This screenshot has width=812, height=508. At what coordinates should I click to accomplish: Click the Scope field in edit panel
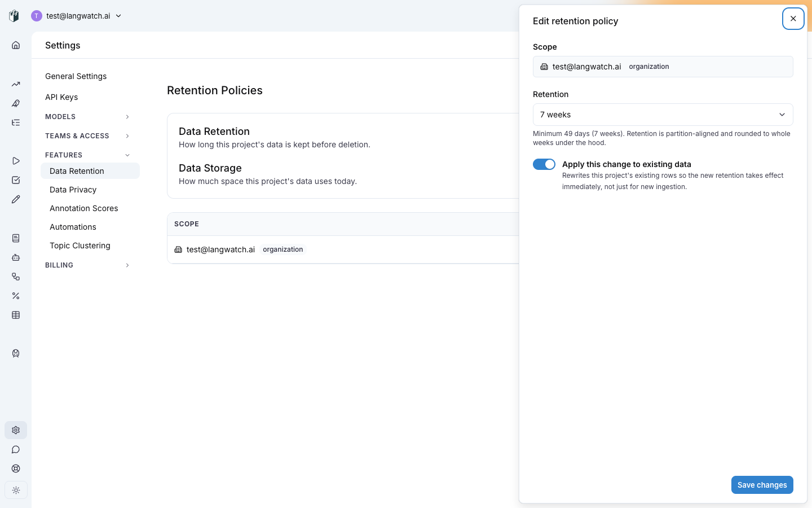663,67
